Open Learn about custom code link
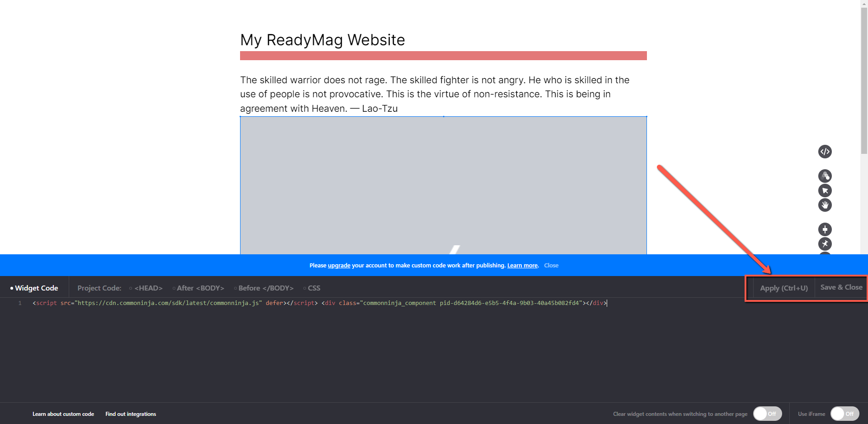Viewport: 868px width, 424px height. (63, 414)
